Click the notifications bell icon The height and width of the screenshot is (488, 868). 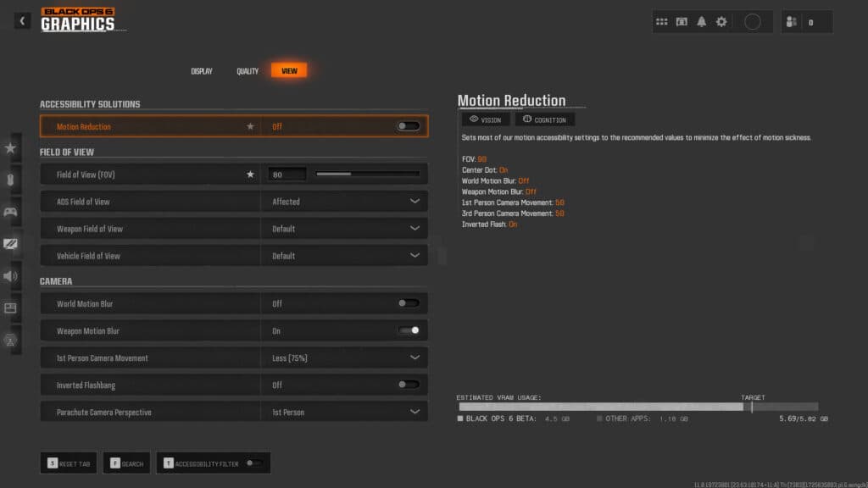point(700,21)
